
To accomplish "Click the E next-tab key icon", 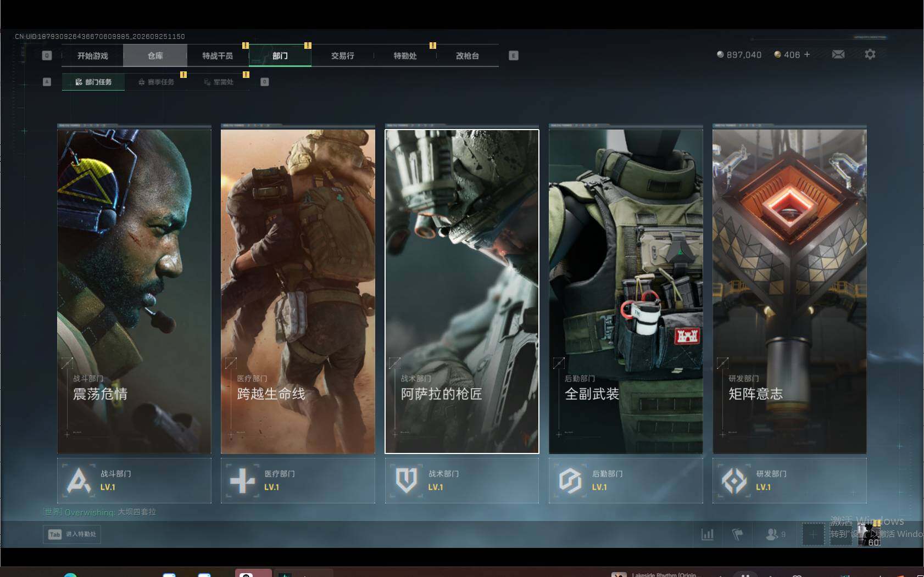I will (514, 55).
